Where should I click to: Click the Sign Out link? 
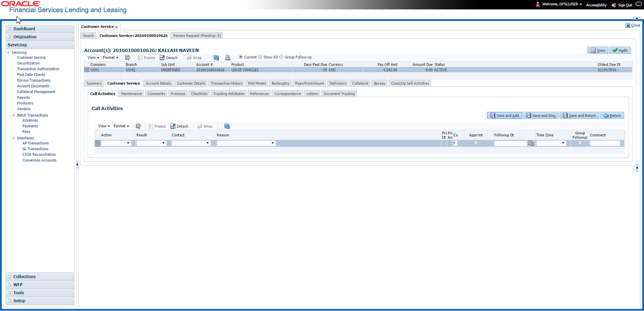pyautogui.click(x=625, y=5)
